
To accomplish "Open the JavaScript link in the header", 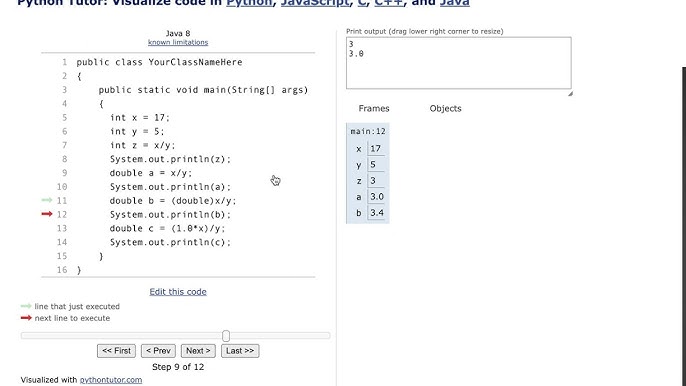I will 315,3.
